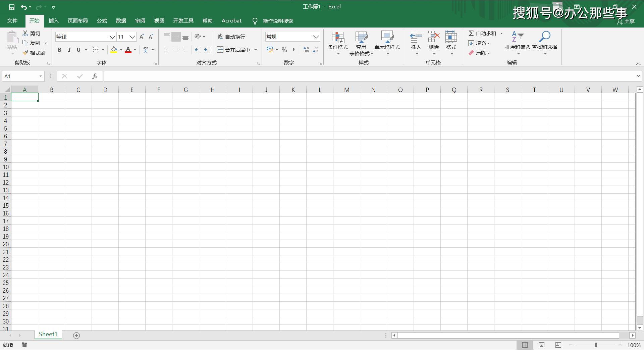644x350 pixels.
Task: Click the borders icon in the font group
Action: tap(96, 50)
